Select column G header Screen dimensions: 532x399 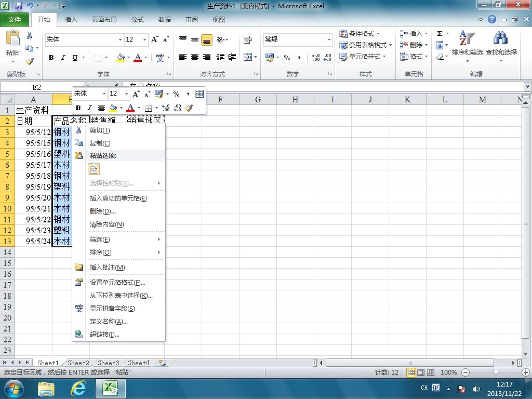pyautogui.click(x=258, y=99)
